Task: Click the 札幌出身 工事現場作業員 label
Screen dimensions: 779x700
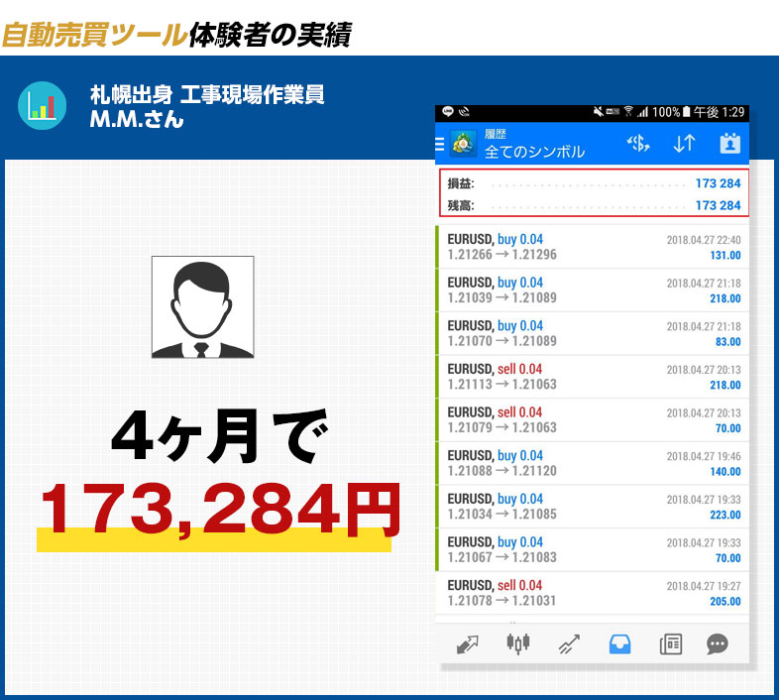Action: click(207, 94)
